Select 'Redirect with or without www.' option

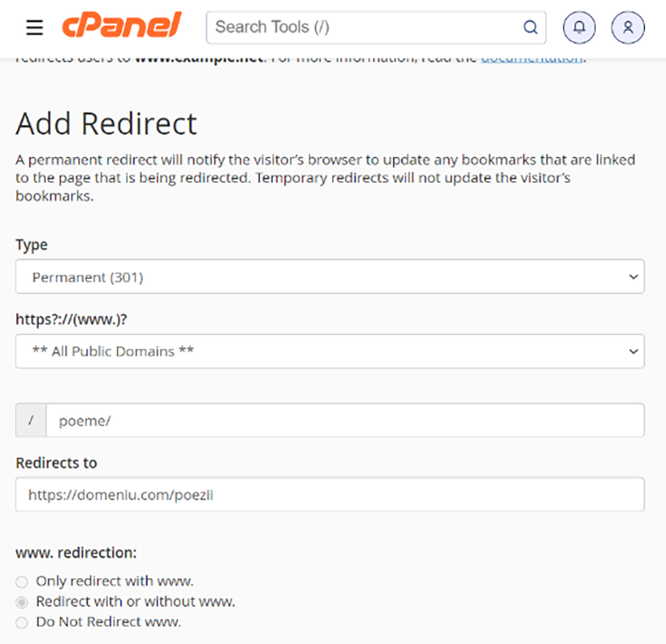coord(22,602)
